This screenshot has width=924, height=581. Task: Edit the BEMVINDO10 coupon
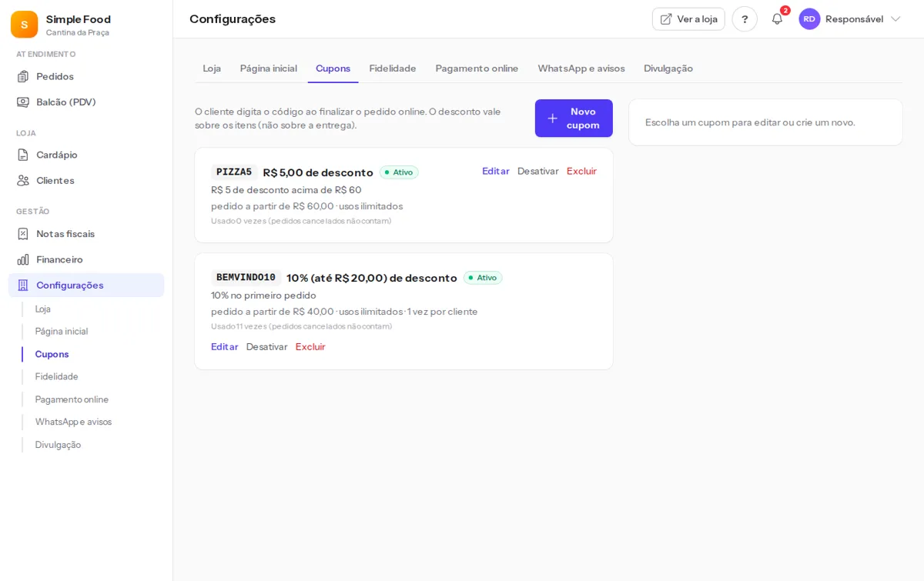225,346
